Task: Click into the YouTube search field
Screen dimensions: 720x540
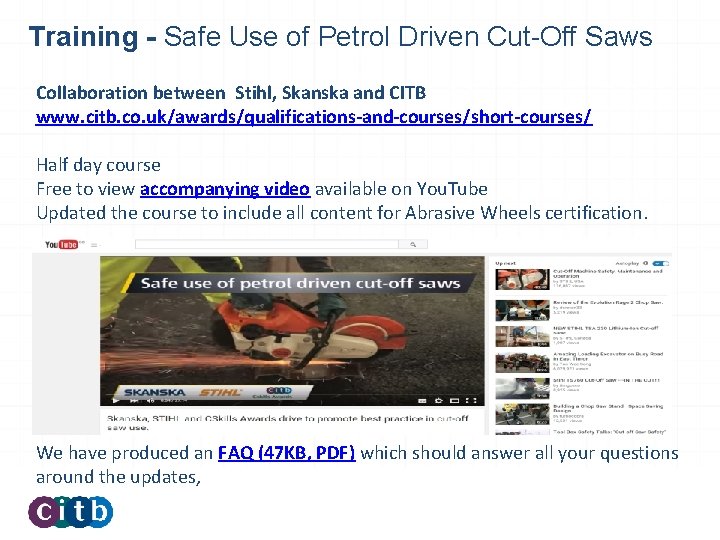Action: tap(267, 244)
